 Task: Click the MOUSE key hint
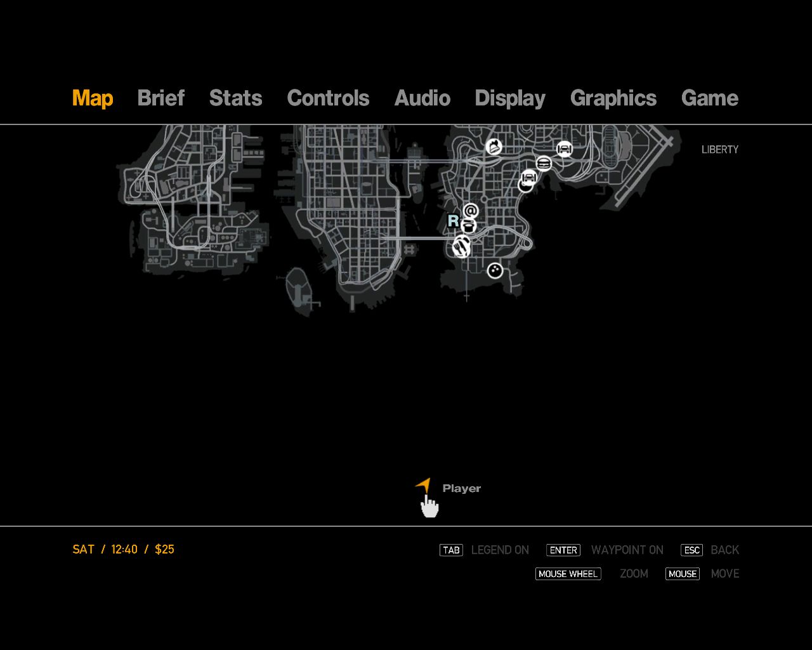coord(683,574)
